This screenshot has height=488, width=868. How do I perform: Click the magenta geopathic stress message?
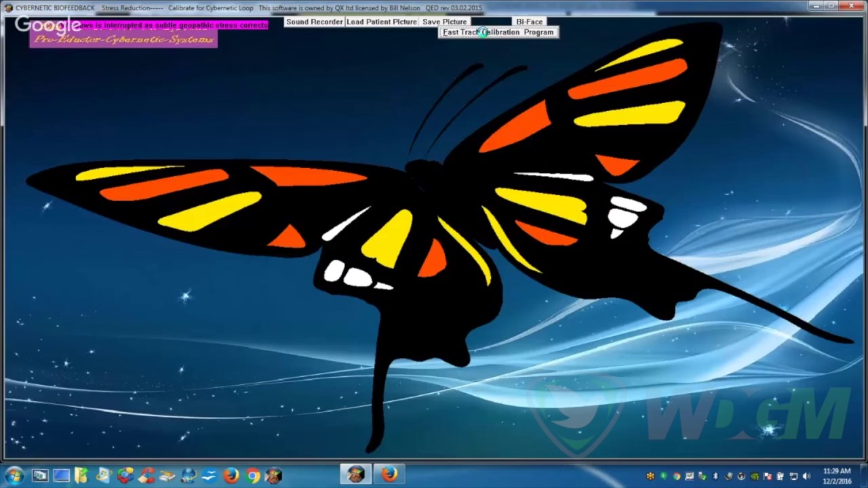click(x=163, y=25)
